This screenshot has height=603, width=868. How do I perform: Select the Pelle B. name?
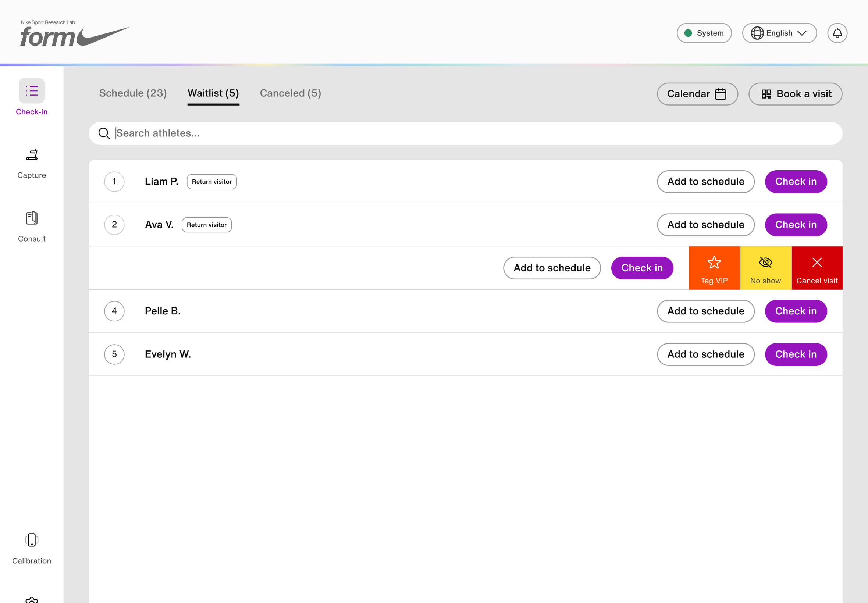point(163,311)
